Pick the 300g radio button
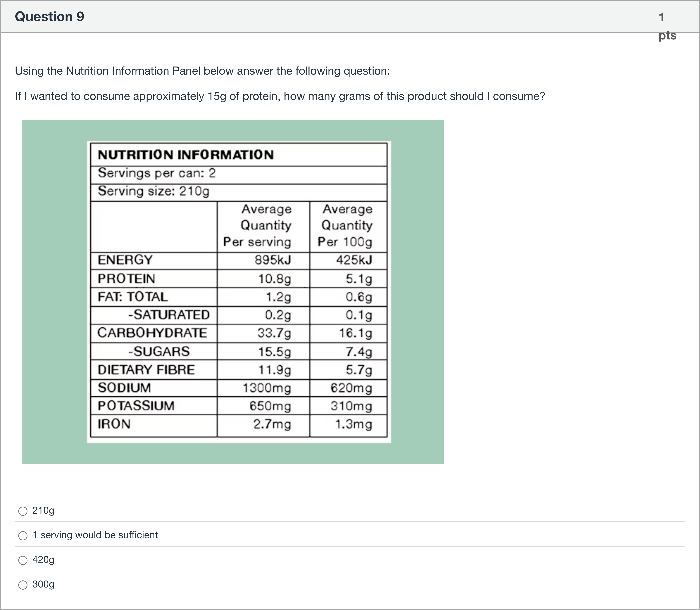Screen dimensions: 700x610 point(23,585)
